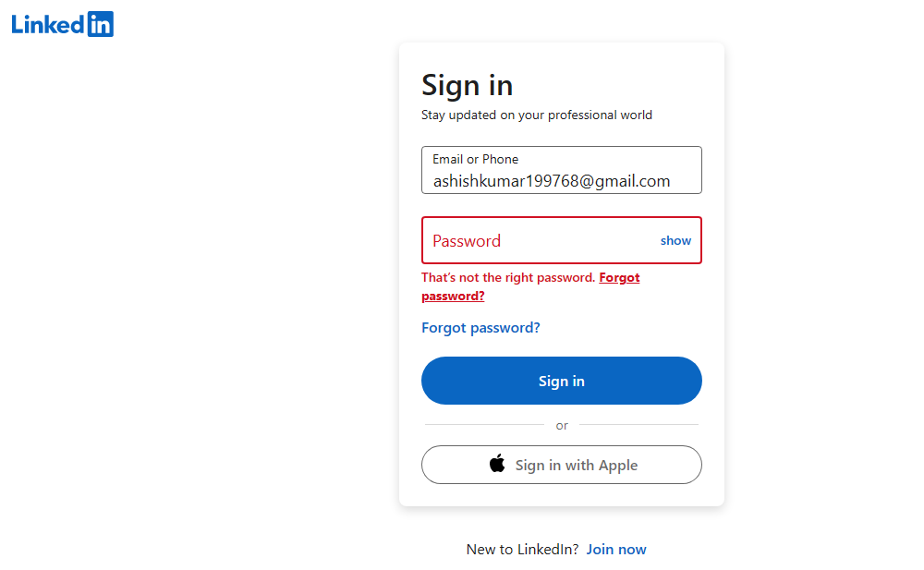Click the blue 'in' square of the LinkedIn logo

102,23
